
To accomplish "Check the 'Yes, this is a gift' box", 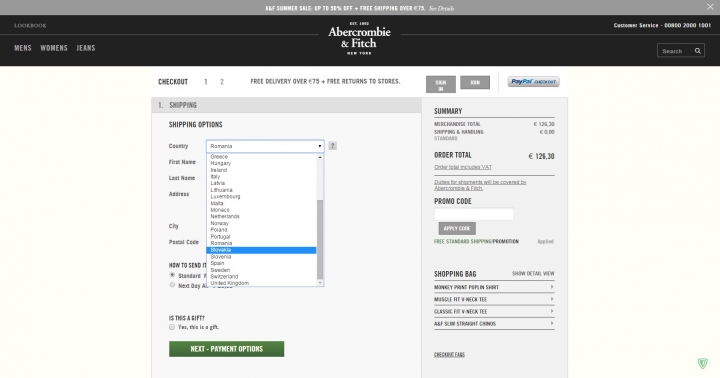I will click(172, 327).
